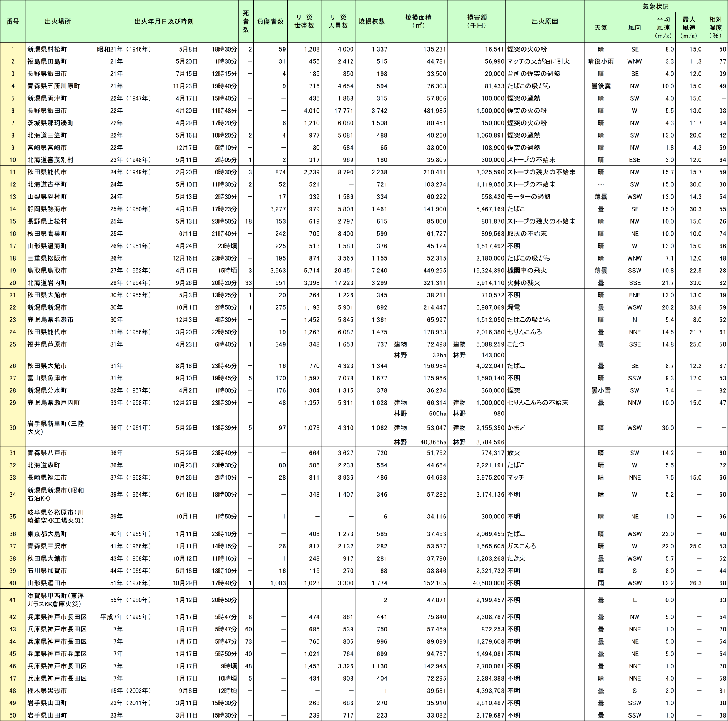Select the cell 鳥取県鳥取市
The image size is (728, 721).
tap(47, 271)
